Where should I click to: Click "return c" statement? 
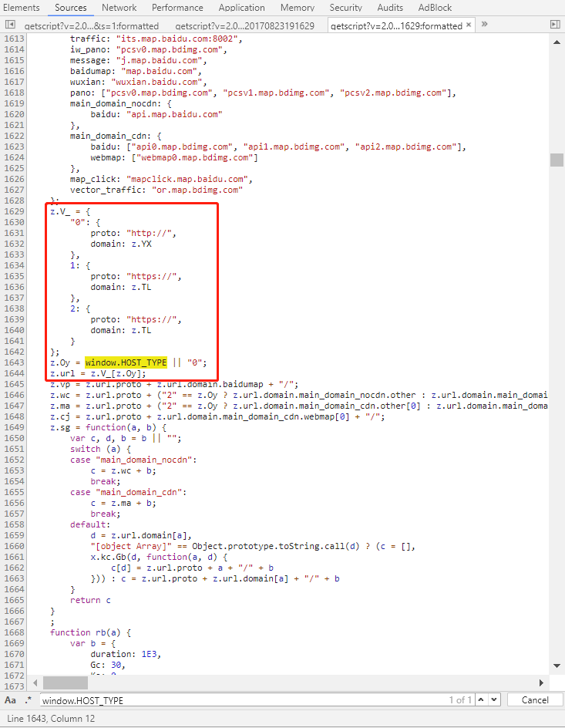tap(90, 600)
